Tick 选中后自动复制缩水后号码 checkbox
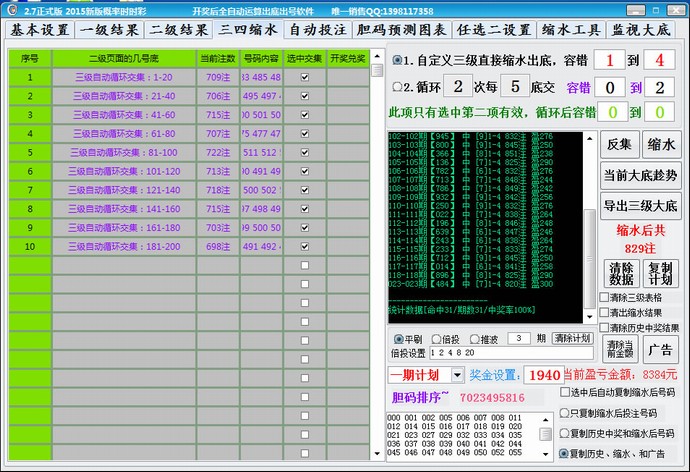The image size is (690, 472). point(566,392)
